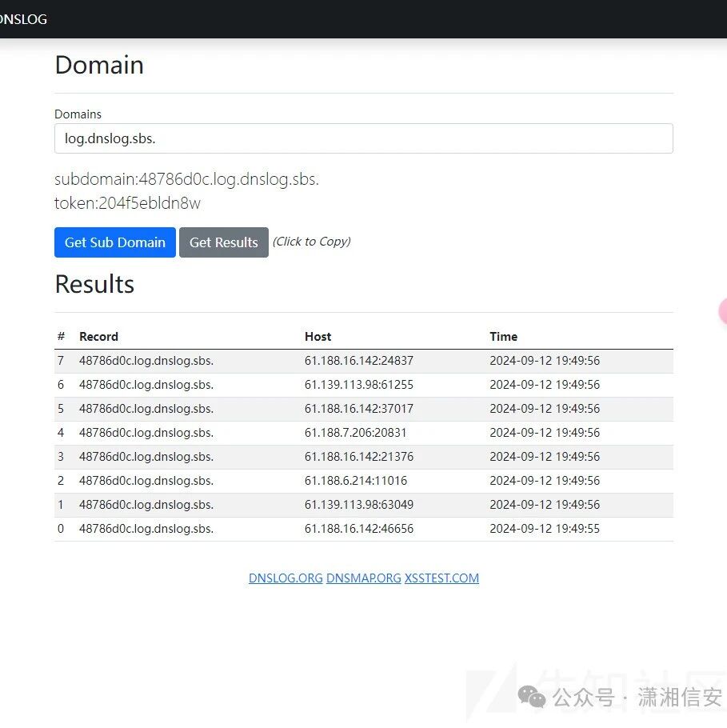Open the DNSLOG.ORG link
Image resolution: width=727 pixels, height=728 pixels.
[286, 578]
